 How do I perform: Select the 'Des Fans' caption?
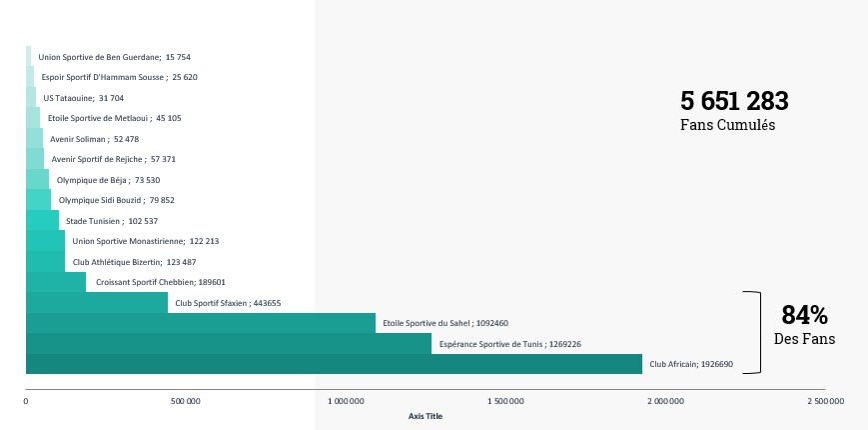pyautogui.click(x=804, y=339)
